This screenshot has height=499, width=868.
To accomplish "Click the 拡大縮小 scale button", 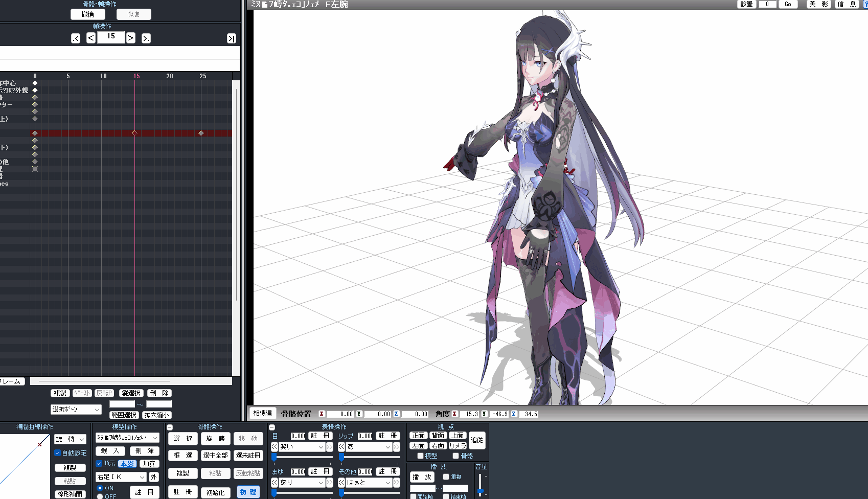I will point(156,415).
